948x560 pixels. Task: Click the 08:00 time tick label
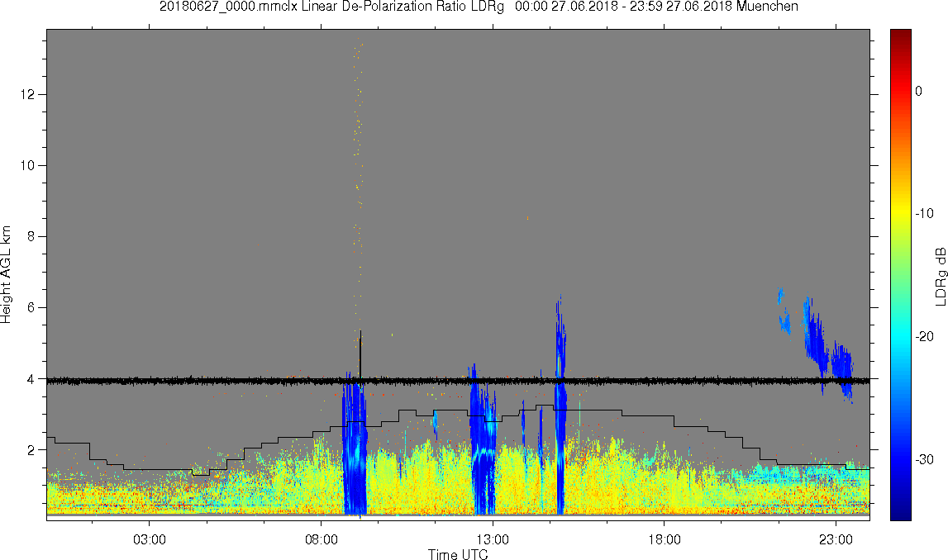click(x=321, y=539)
